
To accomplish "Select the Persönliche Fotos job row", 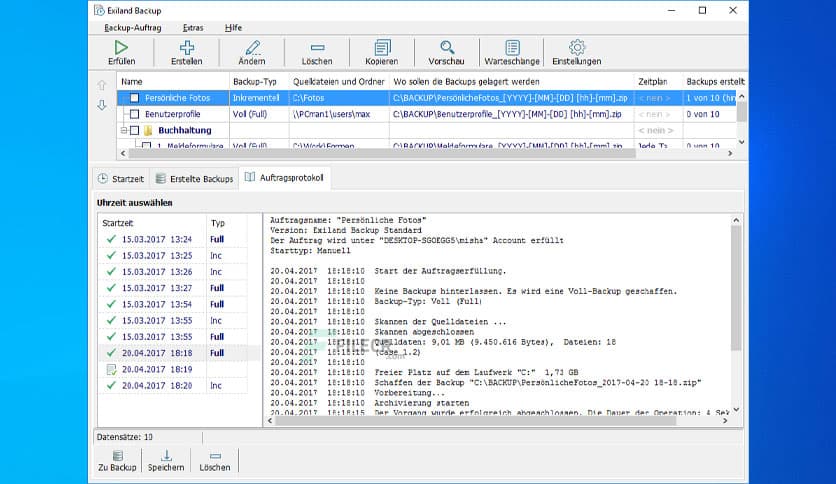I will [427, 98].
